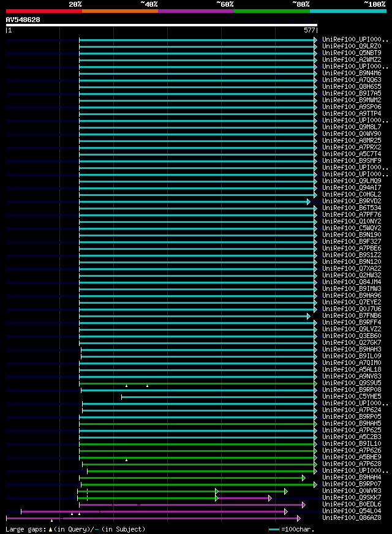This screenshot has height=534, width=392.
Task: Click the purple ~60% identity legend swatch
Action: [196, 11]
